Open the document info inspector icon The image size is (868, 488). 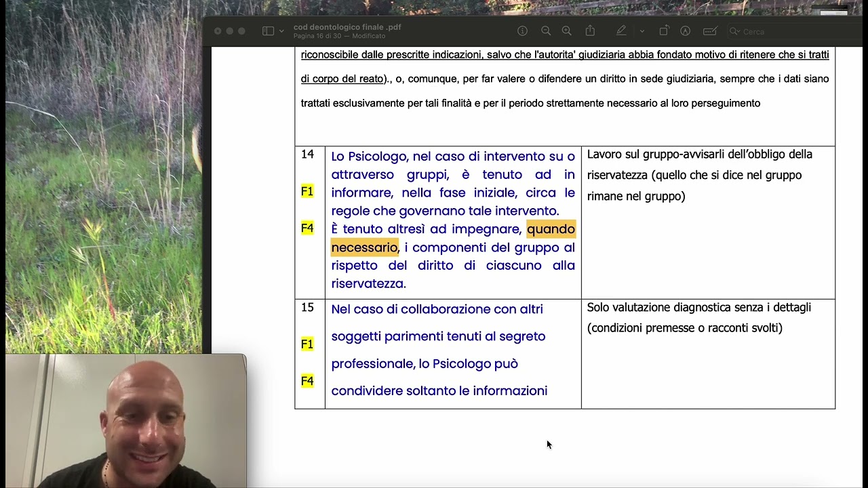click(x=522, y=31)
